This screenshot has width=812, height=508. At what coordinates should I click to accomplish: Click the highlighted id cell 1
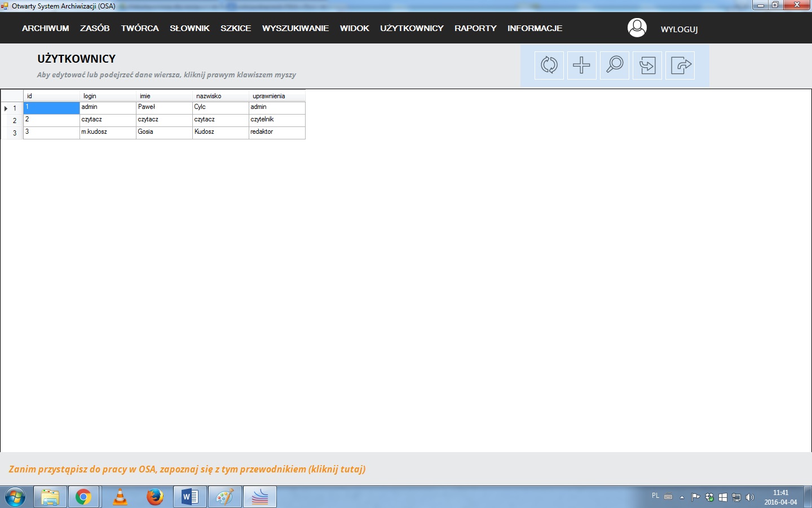(x=51, y=108)
